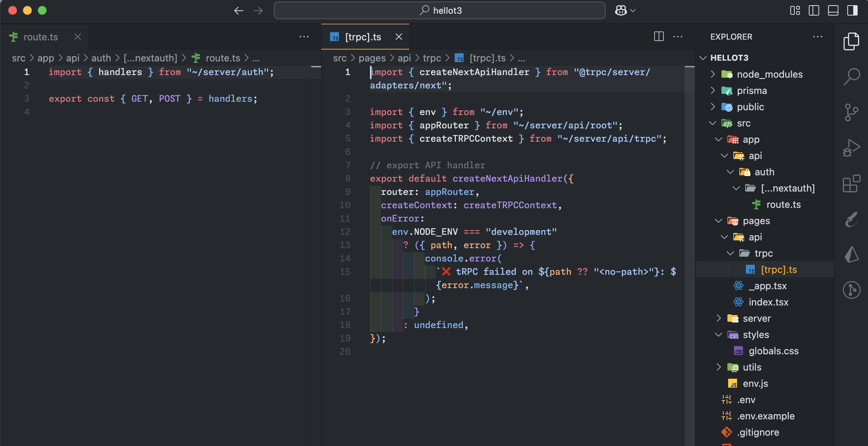Open the Prisma icon in activity bar
Screen dimensions: 868x446
pos(851,255)
